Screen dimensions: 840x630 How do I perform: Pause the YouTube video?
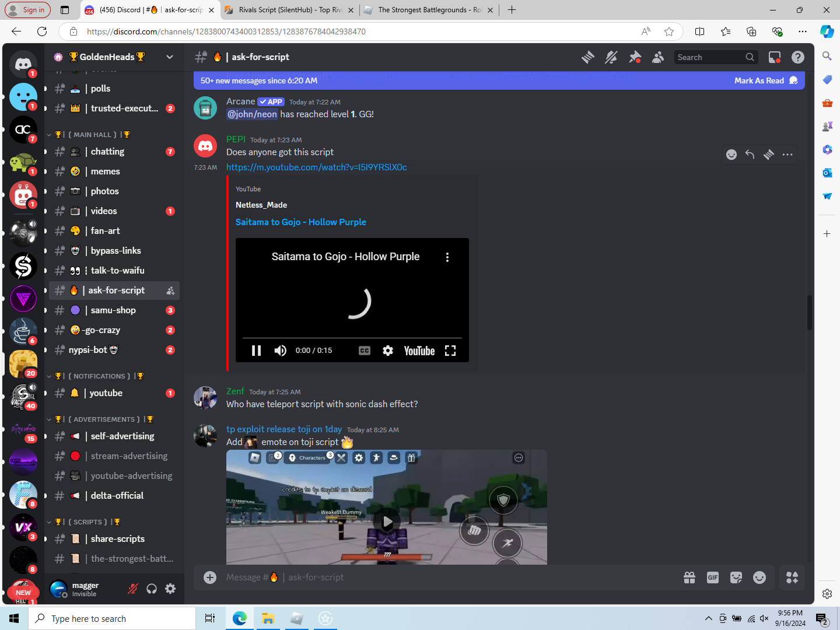point(256,351)
